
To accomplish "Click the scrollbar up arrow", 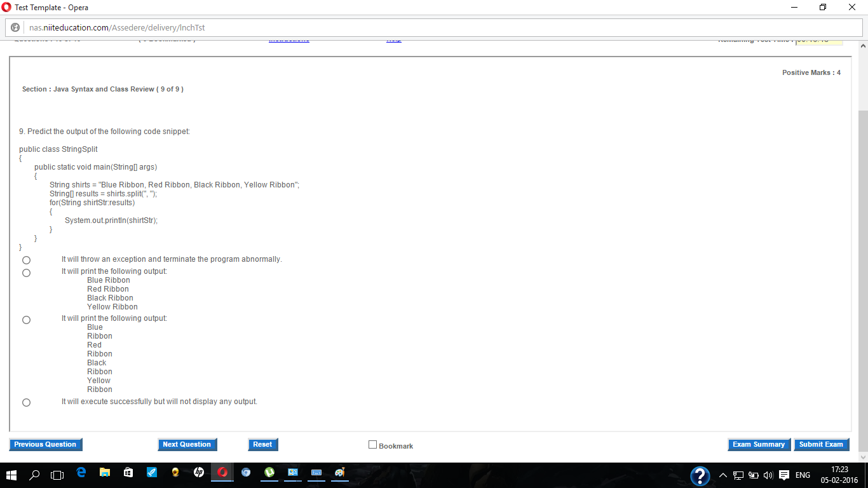I will [862, 44].
